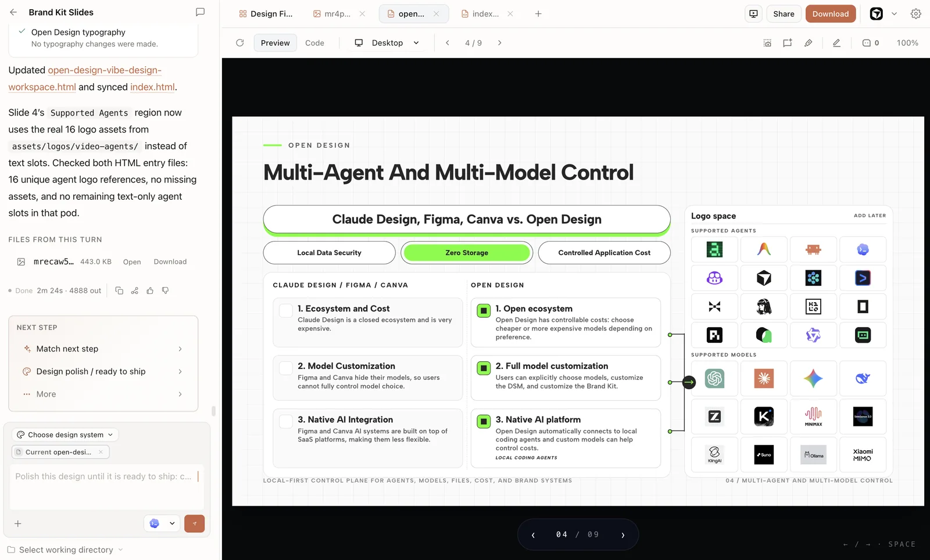Switch to the Design Fi... tab

[x=266, y=14]
